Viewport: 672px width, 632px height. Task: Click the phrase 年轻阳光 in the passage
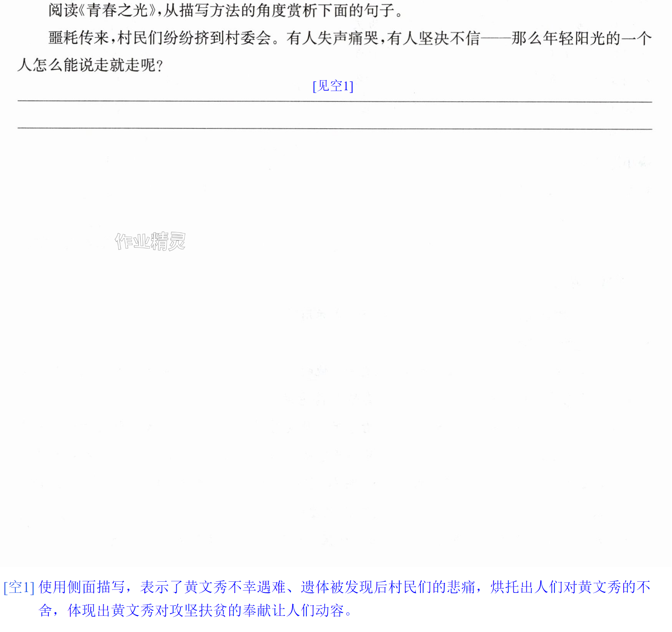click(573, 38)
